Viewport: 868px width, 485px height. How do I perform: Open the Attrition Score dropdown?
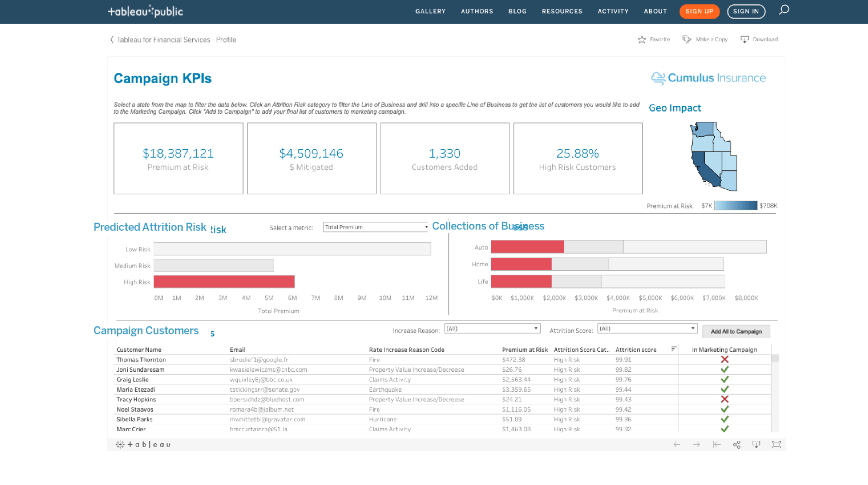coord(647,328)
